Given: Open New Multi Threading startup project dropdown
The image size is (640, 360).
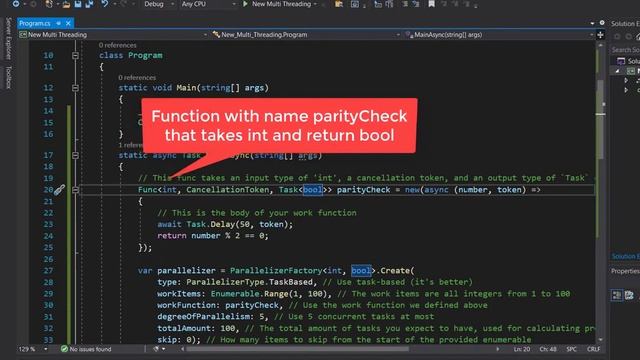Looking at the screenshot, I should pos(281,4).
